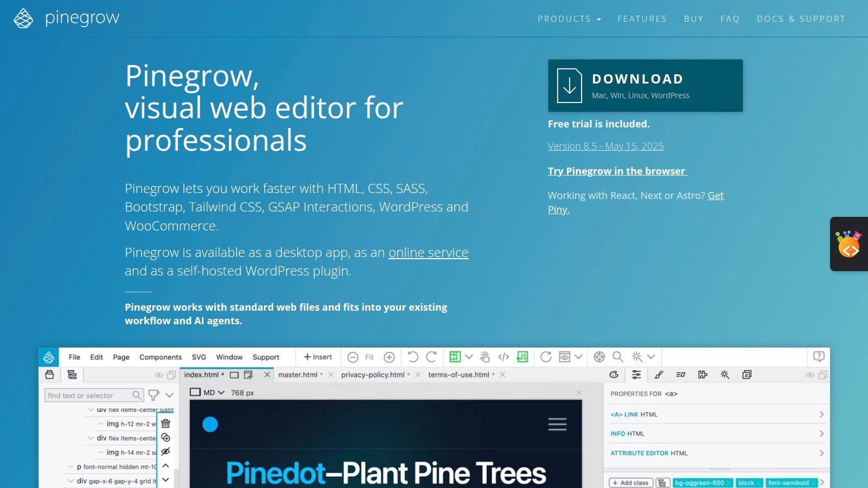Move element up with the up arrow icon
This screenshot has height=488, width=868.
166,466
